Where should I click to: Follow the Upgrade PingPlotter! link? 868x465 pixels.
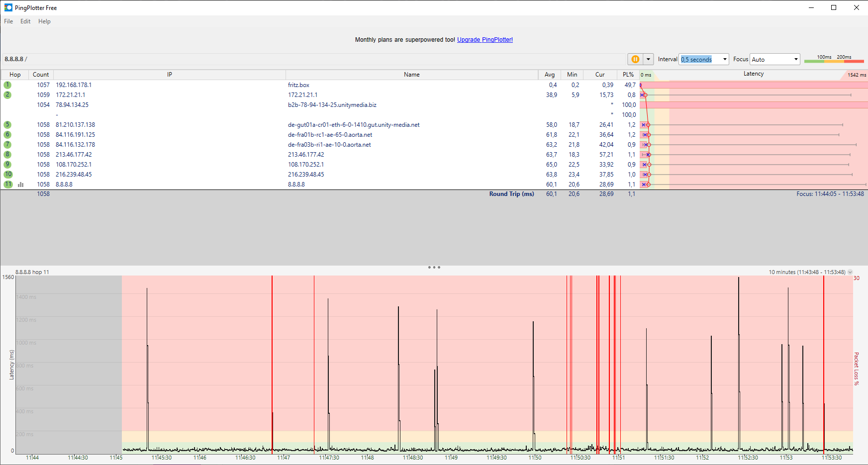pyautogui.click(x=485, y=40)
